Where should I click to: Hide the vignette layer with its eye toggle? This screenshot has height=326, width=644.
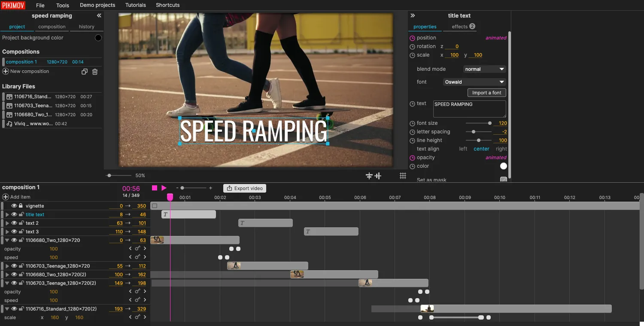coord(14,205)
